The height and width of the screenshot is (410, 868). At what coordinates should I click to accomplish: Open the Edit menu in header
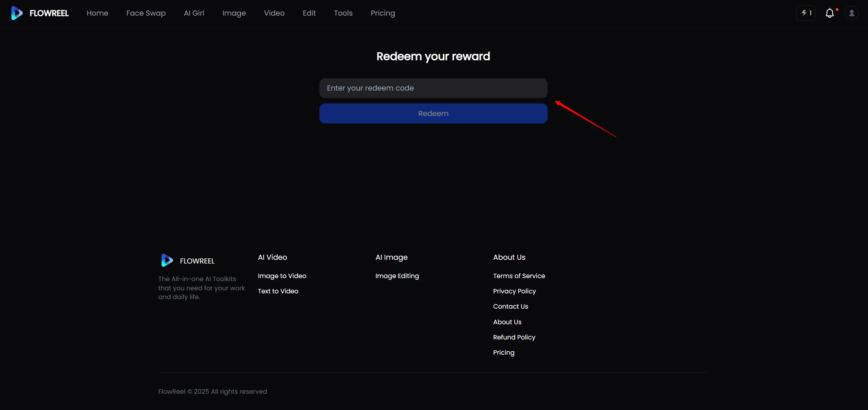point(309,13)
